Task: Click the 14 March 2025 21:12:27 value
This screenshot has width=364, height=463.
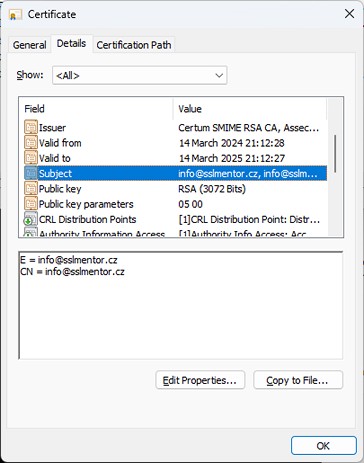Action: (x=232, y=158)
